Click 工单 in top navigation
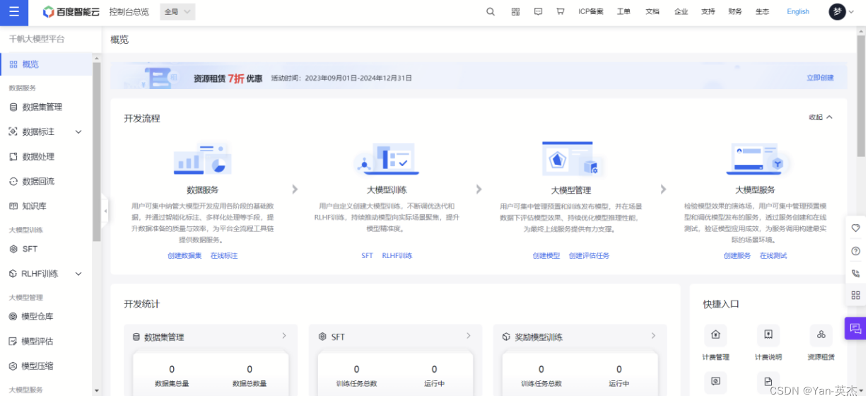The image size is (868, 403). pyautogui.click(x=623, y=12)
